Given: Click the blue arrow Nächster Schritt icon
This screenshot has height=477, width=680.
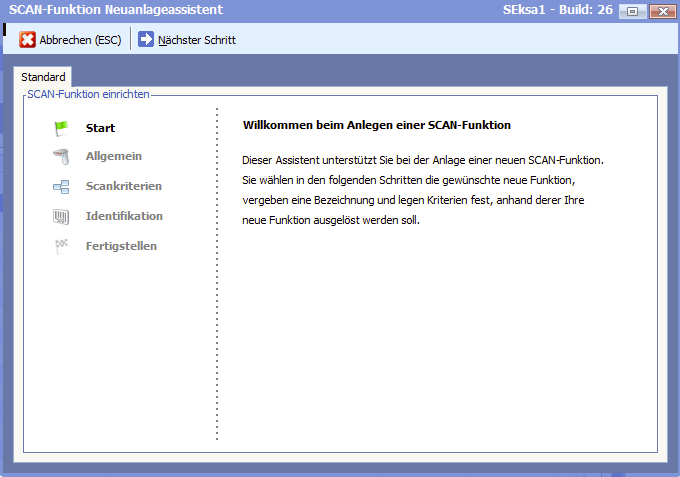Looking at the screenshot, I should (x=146, y=40).
